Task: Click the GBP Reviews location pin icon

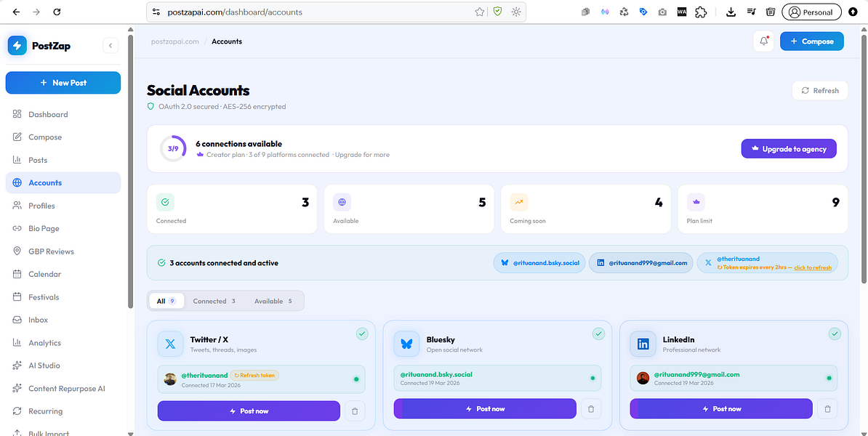Action: click(x=17, y=251)
